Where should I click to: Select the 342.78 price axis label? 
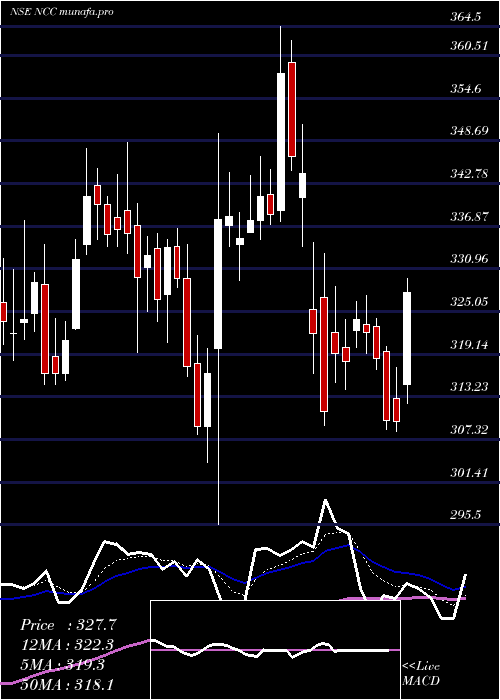click(468, 174)
